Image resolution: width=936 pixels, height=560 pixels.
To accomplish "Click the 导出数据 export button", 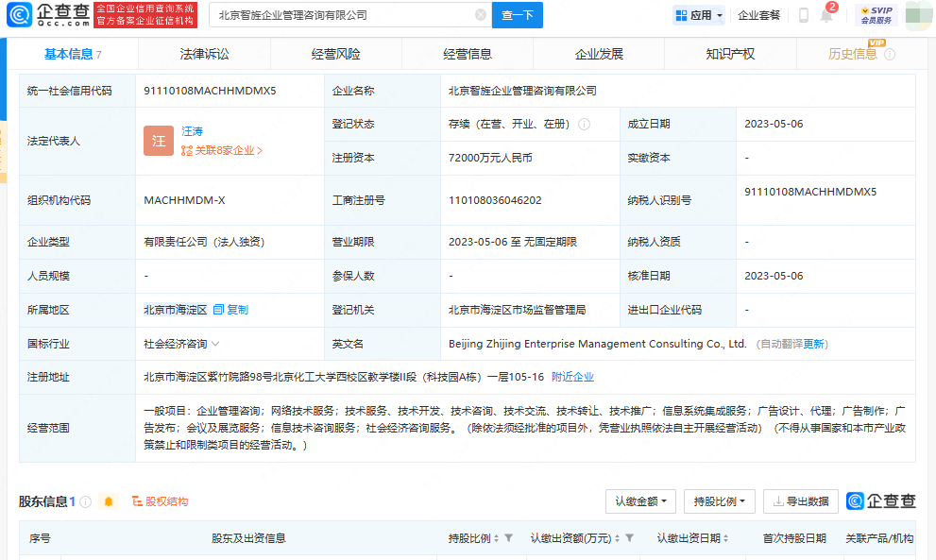I will 801,501.
